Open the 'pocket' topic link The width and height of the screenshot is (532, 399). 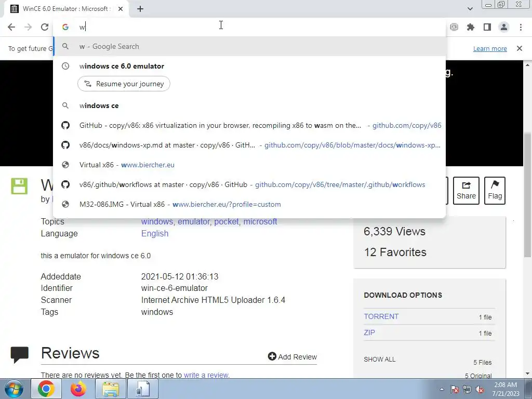pos(227,221)
